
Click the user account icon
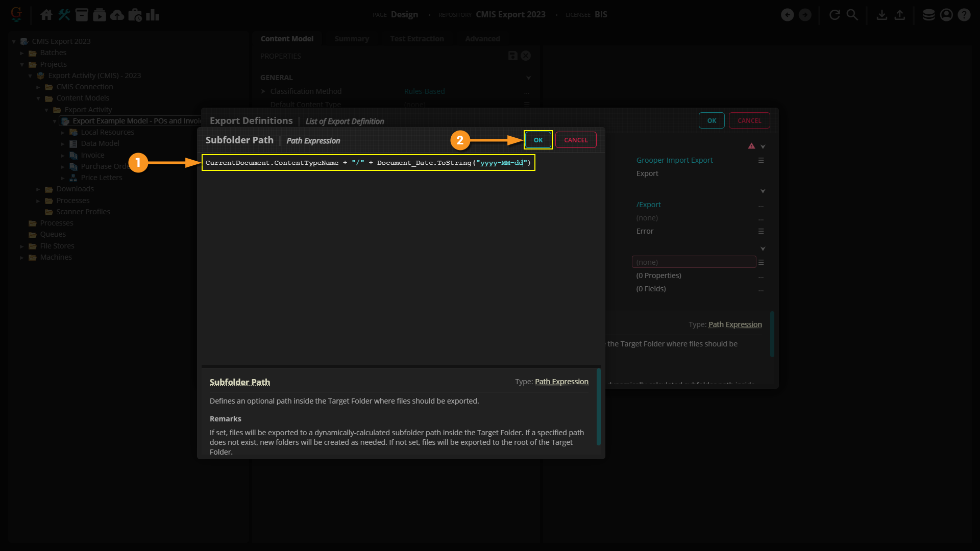coord(946,15)
